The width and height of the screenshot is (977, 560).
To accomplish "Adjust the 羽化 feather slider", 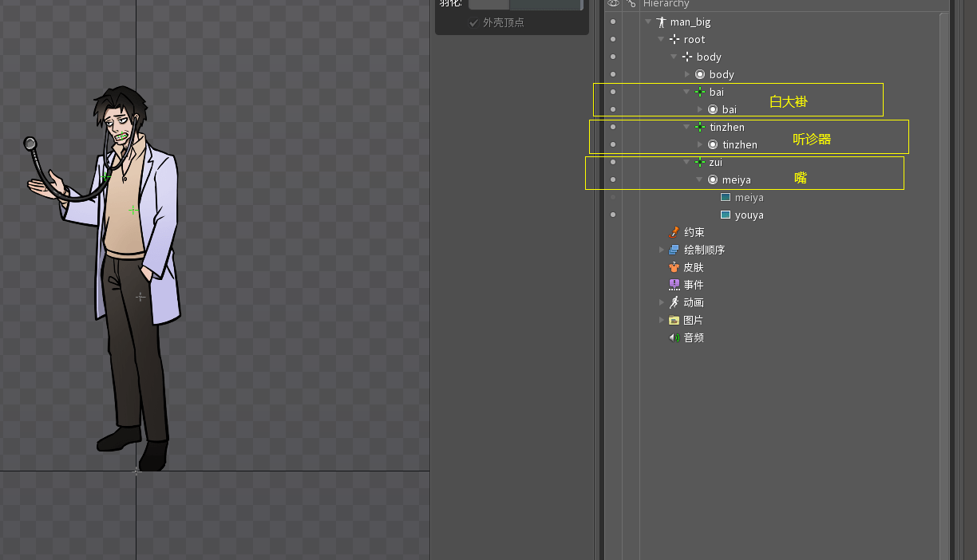I will pos(525,4).
